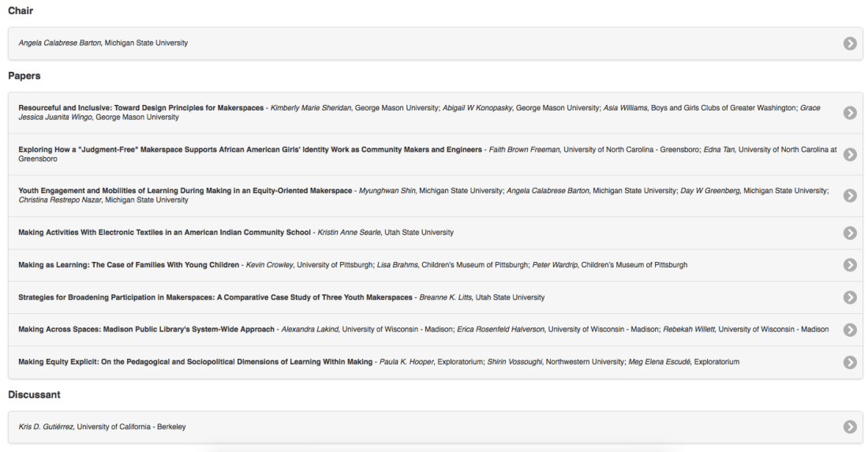Click arrow icon for Judgment-Free Makerspace paper
The width and height of the screenshot is (868, 452).
850,154
